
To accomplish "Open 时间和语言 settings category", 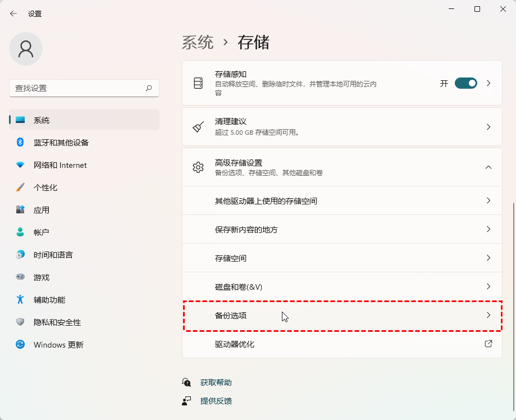I will tap(53, 255).
